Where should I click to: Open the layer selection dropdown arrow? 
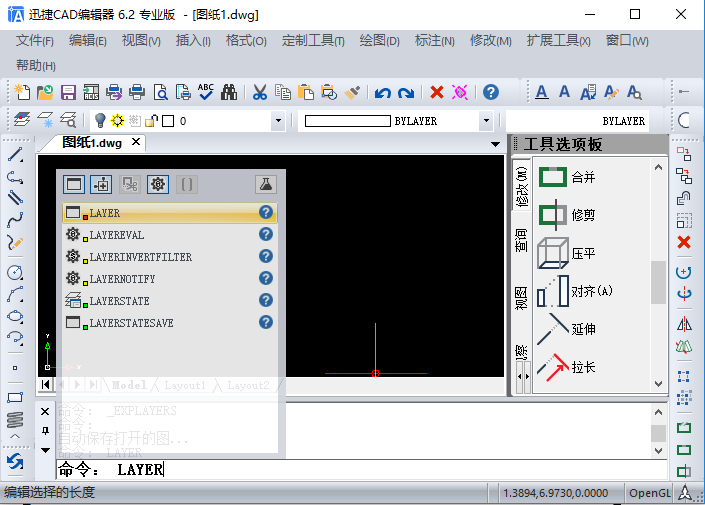click(278, 121)
